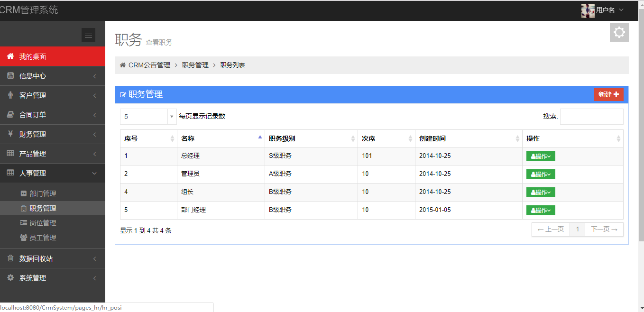
Task: Click the breadcrumb home icon
Action: pos(123,65)
